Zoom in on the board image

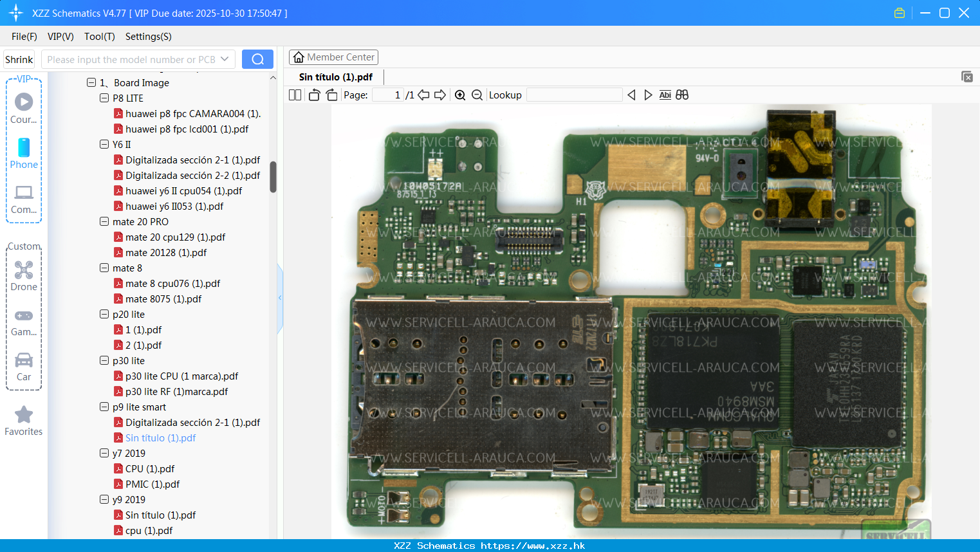(460, 95)
